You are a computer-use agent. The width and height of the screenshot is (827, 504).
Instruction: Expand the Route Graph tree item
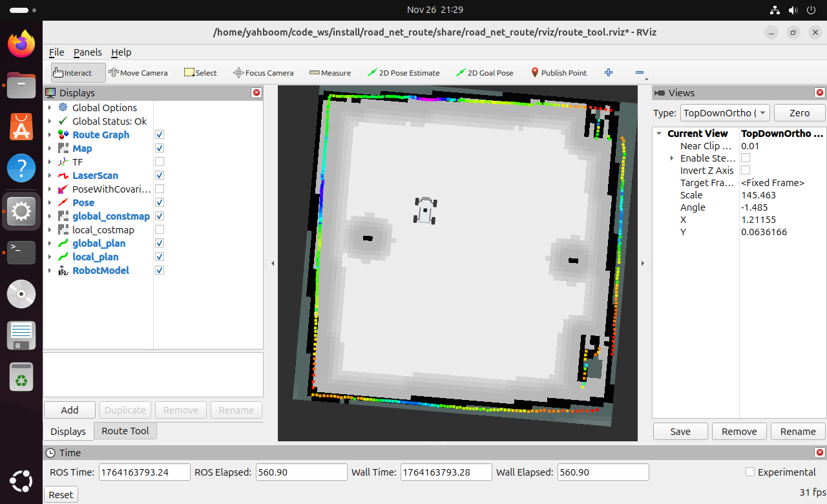[x=50, y=135]
